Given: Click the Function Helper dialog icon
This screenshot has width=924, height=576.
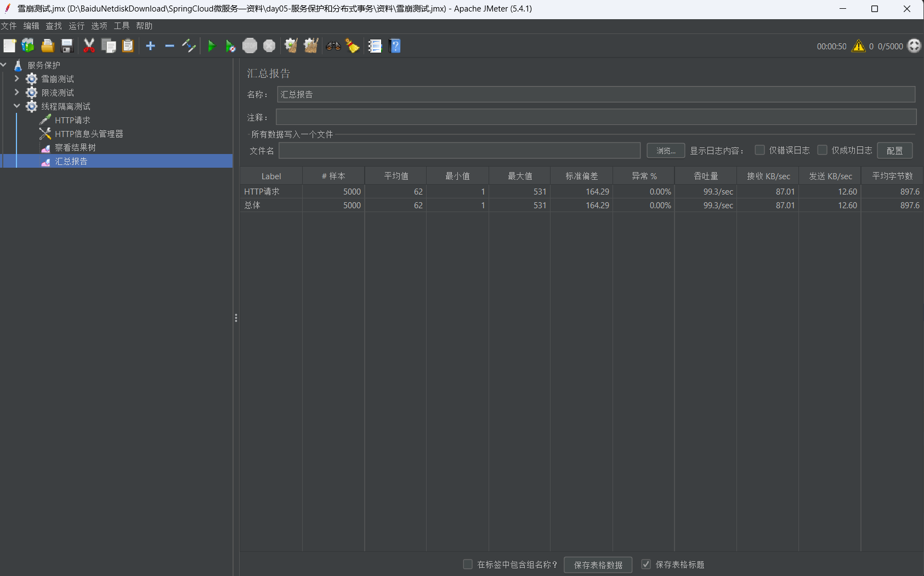Looking at the screenshot, I should [x=375, y=46].
